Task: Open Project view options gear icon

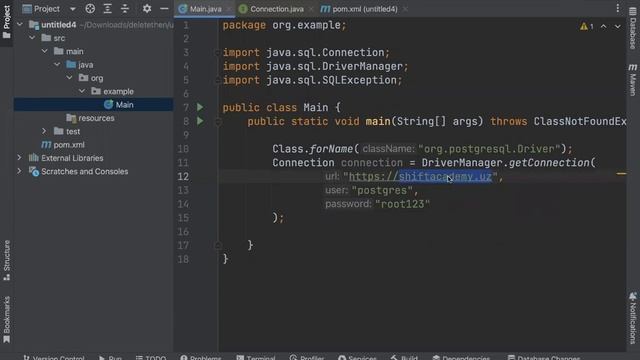Action: click(147, 9)
